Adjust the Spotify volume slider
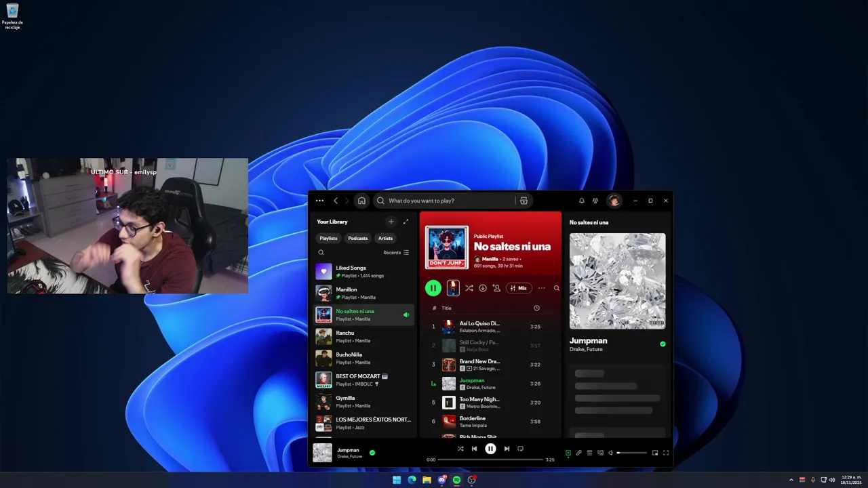 pyautogui.click(x=631, y=453)
